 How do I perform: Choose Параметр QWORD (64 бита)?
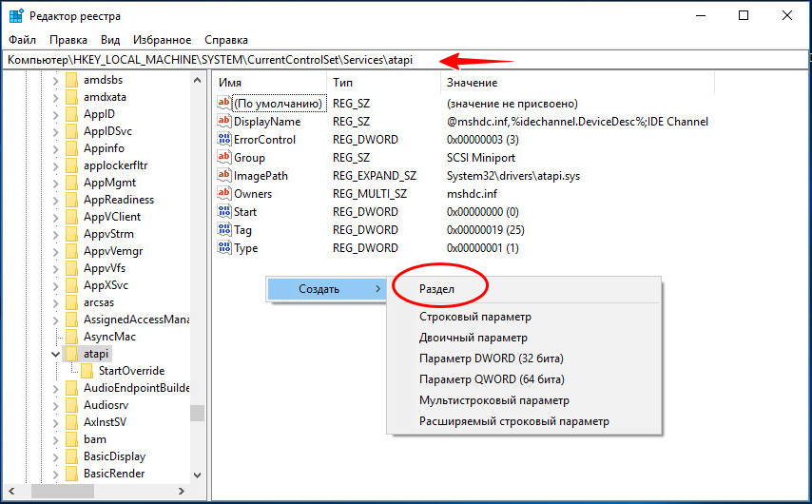[x=524, y=379]
